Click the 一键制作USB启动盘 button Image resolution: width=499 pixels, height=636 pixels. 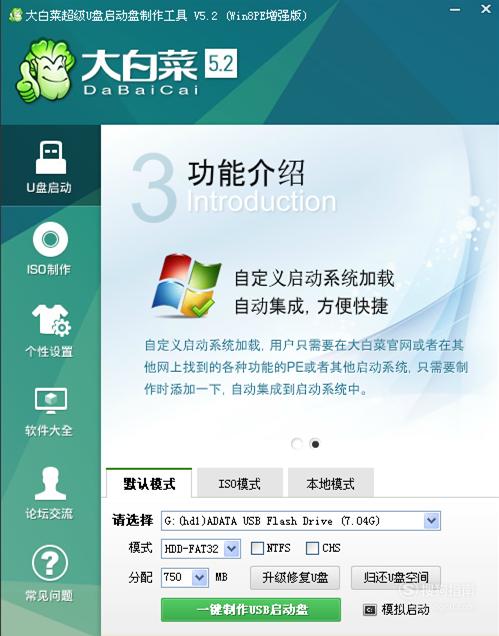251,610
